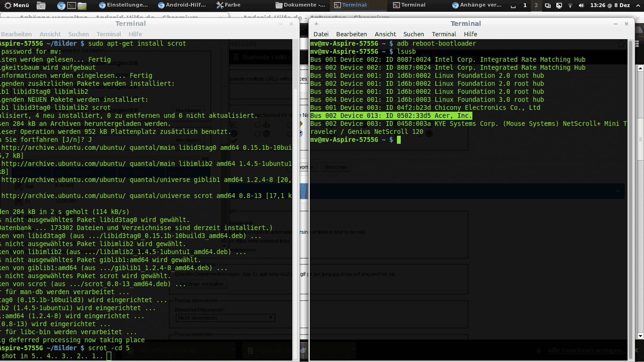The width and height of the screenshot is (644, 362).
Task: Open Terminal menu in right Terminal window
Action: (x=444, y=34)
